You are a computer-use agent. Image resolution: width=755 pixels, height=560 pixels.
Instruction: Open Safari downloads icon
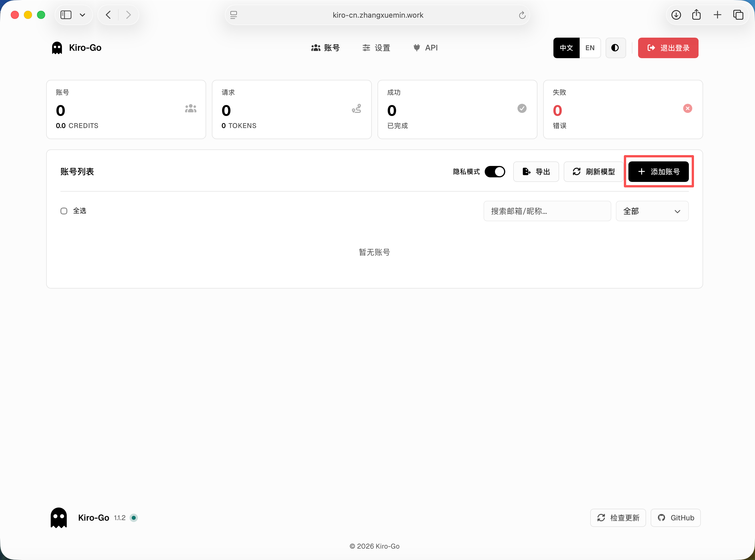tap(676, 15)
